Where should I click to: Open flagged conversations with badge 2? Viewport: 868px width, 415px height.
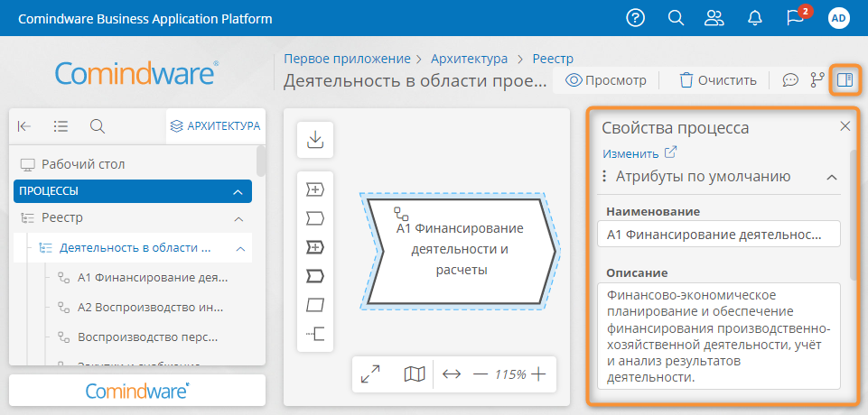pyautogui.click(x=798, y=16)
